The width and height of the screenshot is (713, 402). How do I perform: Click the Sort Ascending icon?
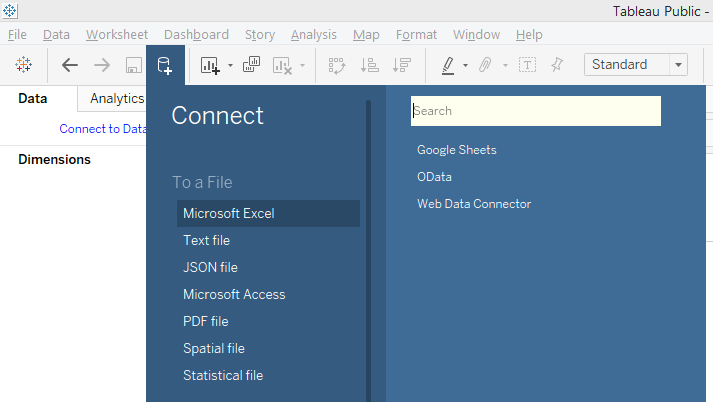[x=369, y=65]
